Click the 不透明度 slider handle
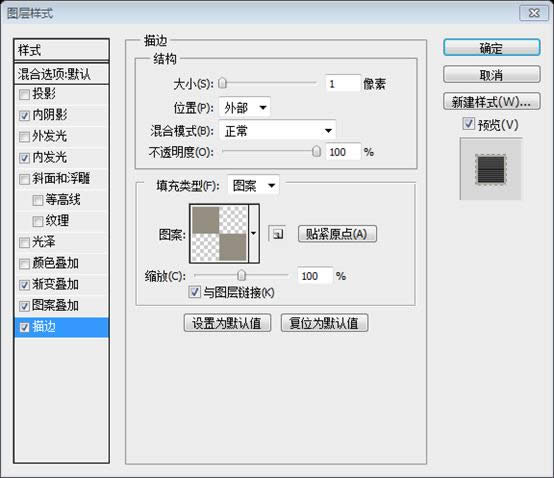The width and height of the screenshot is (554, 478). (x=317, y=152)
